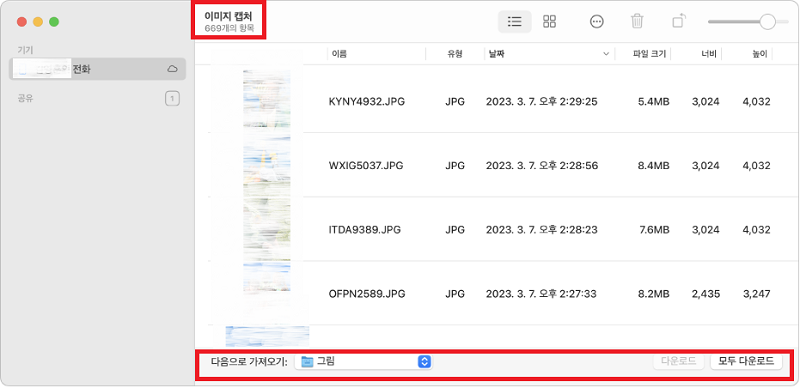The height and width of the screenshot is (388, 800).
Task: Open the more options ellipsis menu
Action: (596, 21)
